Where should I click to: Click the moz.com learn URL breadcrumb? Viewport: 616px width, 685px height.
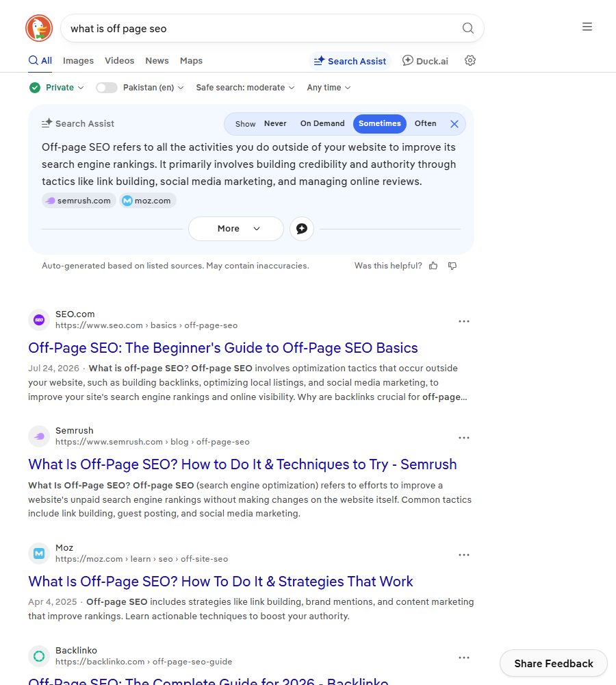tap(142, 559)
